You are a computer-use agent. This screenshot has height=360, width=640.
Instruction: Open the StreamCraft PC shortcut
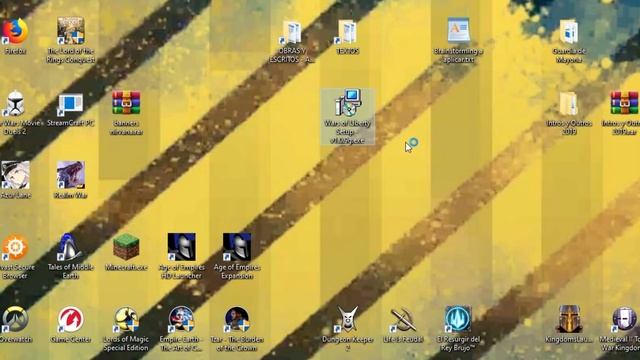pyautogui.click(x=71, y=104)
